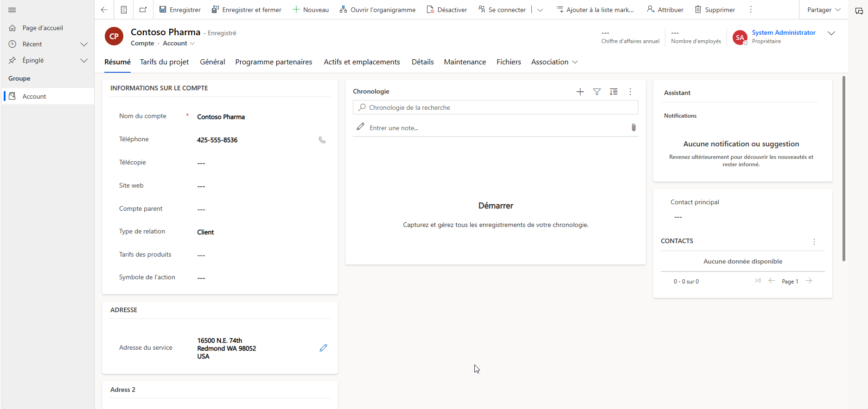Call the phone number icon
868x409 pixels.
(322, 140)
